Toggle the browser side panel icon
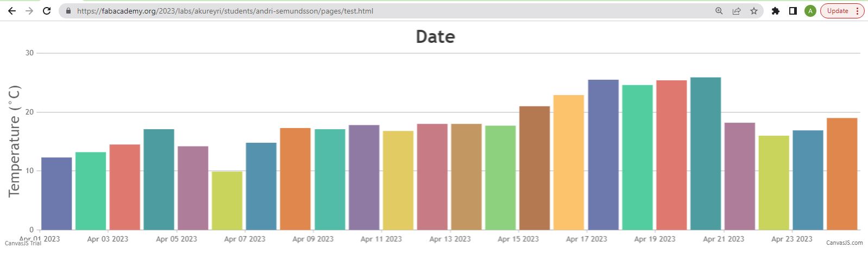Viewport: 868px width, 254px height. [x=793, y=11]
